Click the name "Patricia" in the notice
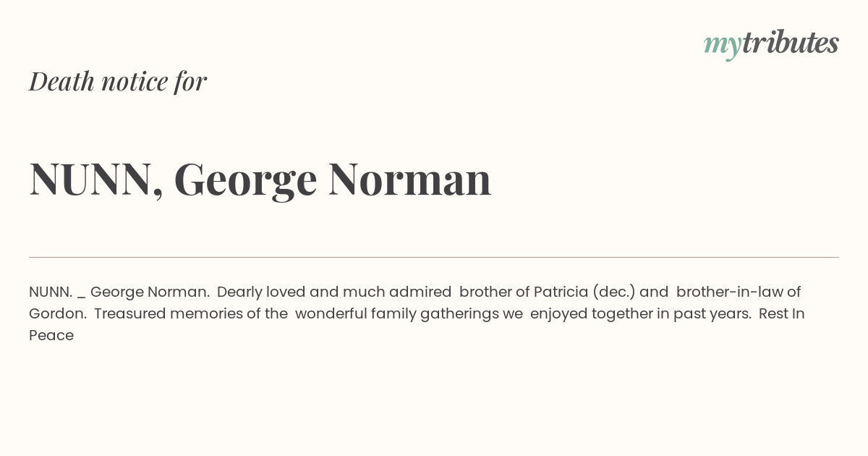 [x=561, y=292]
